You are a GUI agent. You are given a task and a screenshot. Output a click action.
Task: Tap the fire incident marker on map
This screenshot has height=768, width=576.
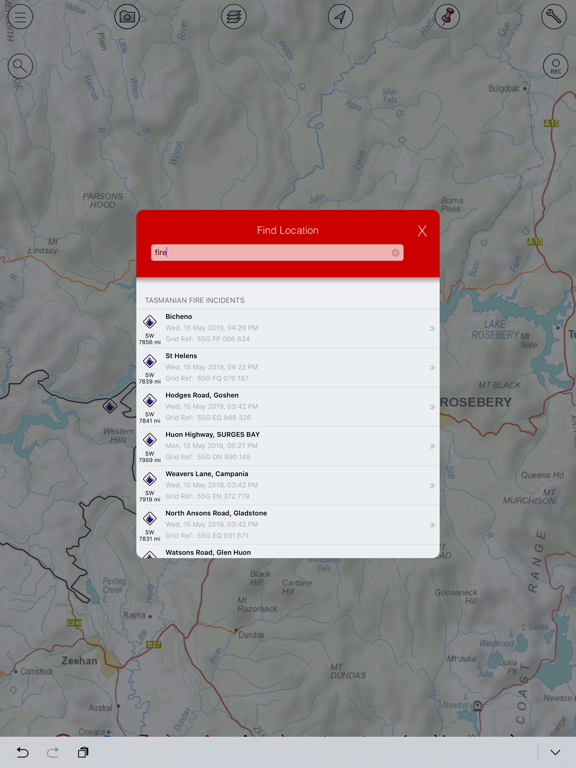pyautogui.click(x=110, y=406)
